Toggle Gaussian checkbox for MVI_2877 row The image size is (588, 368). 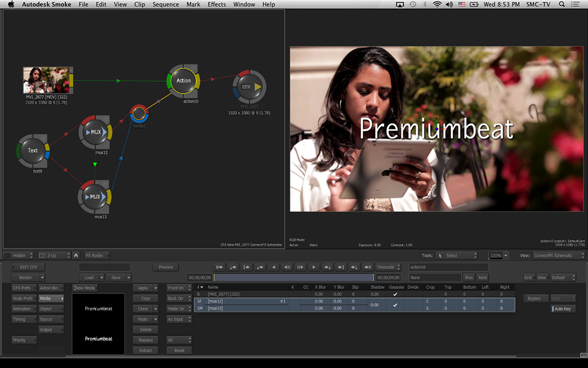tap(395, 294)
